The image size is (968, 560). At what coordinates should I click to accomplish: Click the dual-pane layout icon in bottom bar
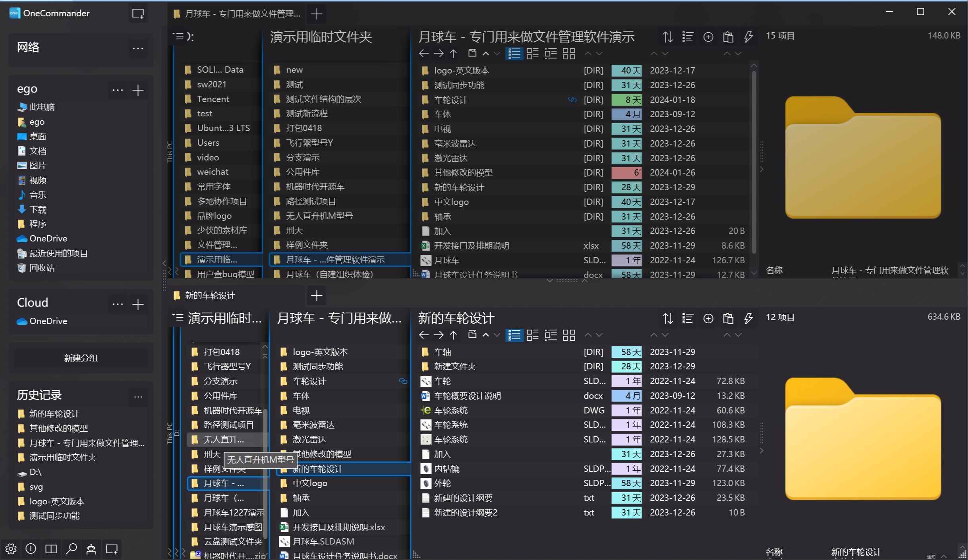pyautogui.click(x=51, y=549)
